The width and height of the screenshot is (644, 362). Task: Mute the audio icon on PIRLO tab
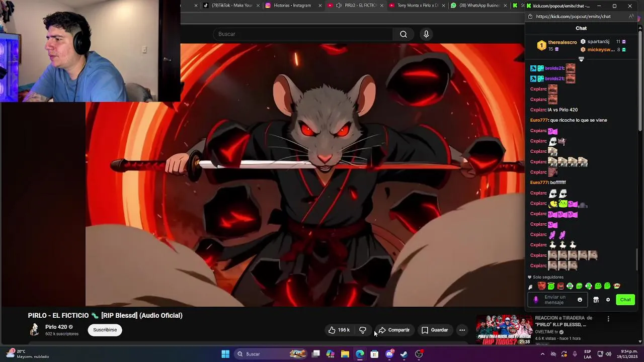point(339,6)
